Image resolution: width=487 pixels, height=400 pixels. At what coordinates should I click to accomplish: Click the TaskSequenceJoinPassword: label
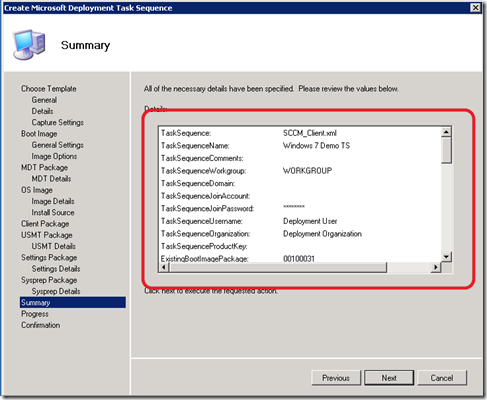point(207,208)
